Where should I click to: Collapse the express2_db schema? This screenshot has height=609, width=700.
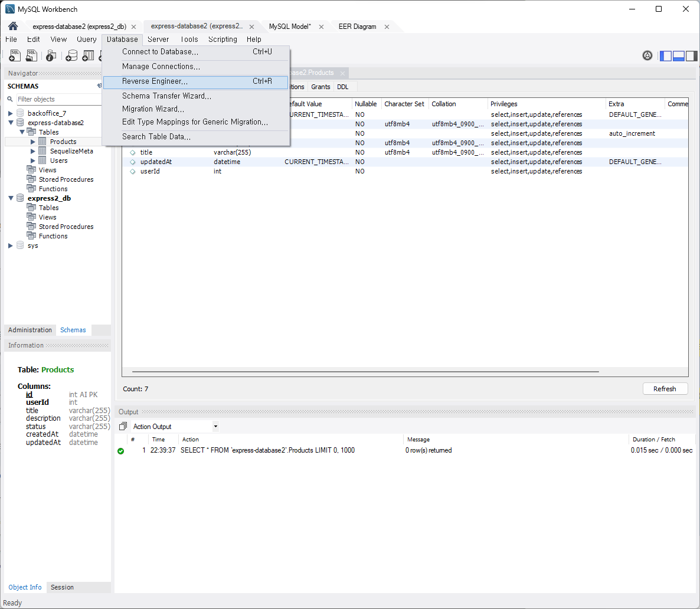tap(11, 198)
